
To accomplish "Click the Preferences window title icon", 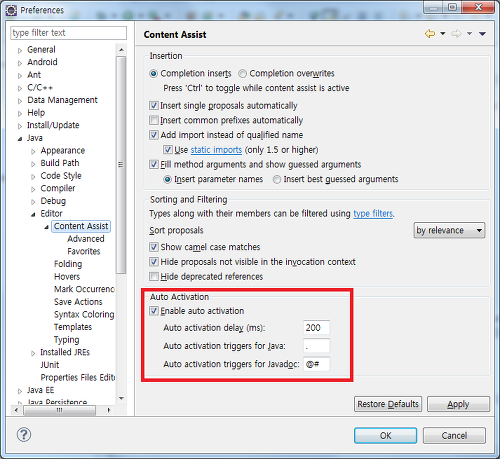I will 11,10.
